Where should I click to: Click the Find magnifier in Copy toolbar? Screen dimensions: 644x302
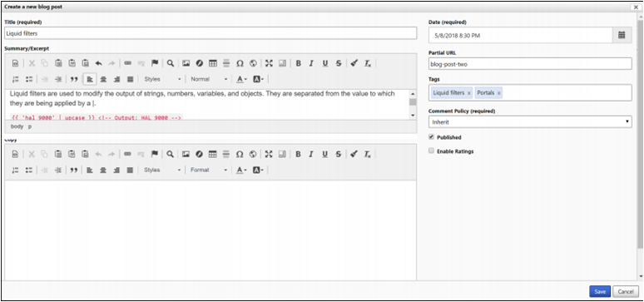click(x=170, y=154)
